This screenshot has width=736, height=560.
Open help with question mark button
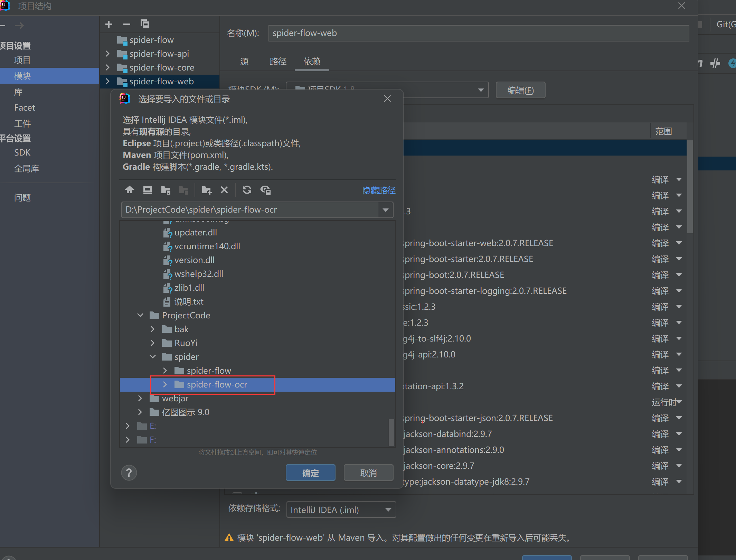pyautogui.click(x=129, y=473)
